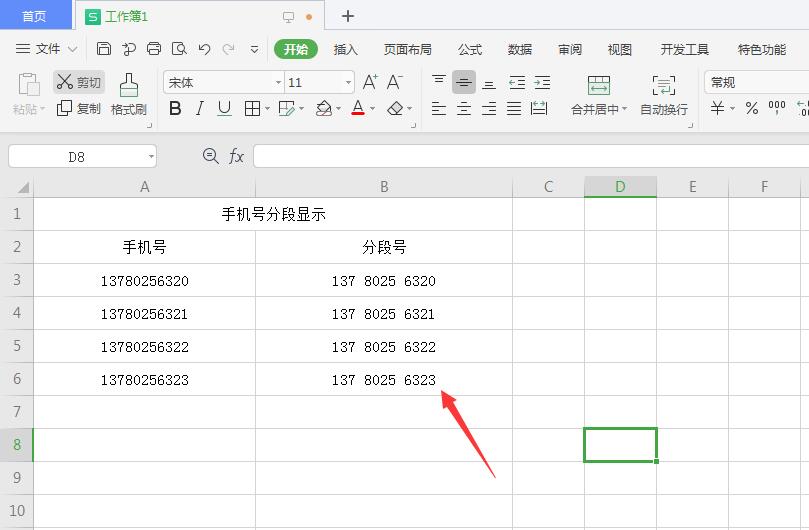This screenshot has width=809, height=530.
Task: Switch to Data (数据) tab
Action: pyautogui.click(x=520, y=50)
